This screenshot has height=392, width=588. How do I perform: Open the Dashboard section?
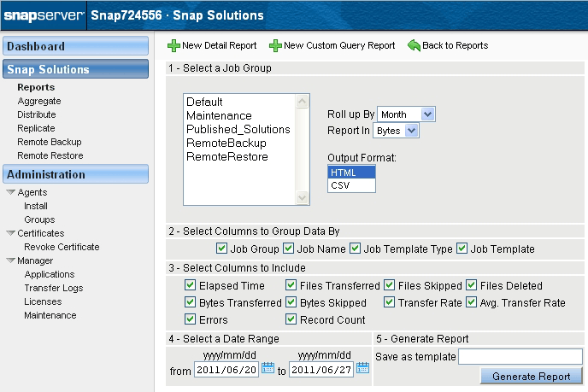76,46
